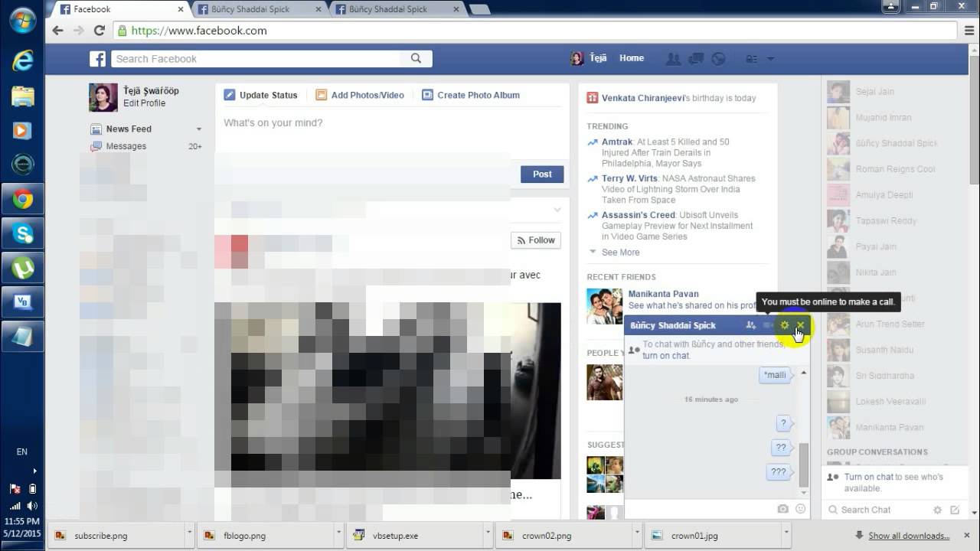Viewport: 980px width, 551px height.
Task: Click the Create Photo Album icon
Action: 427,95
